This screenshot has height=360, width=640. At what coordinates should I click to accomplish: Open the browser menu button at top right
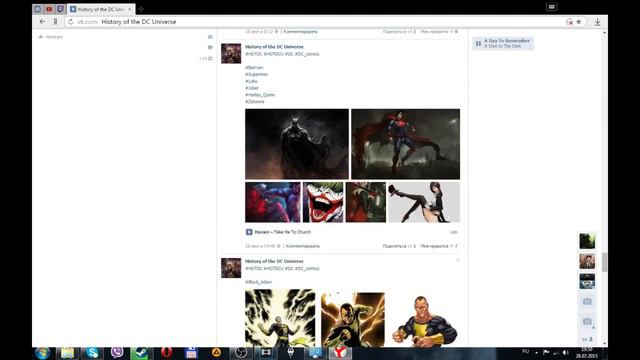551,7
